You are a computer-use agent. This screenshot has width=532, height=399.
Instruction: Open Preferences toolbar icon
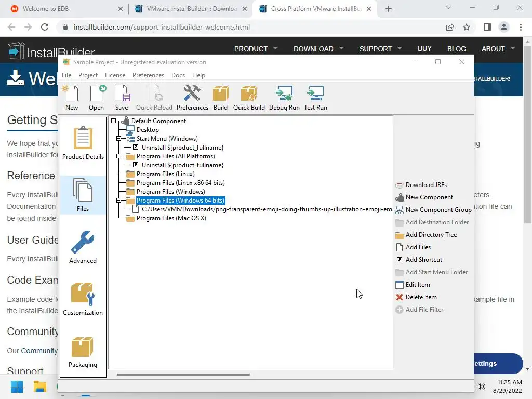pyautogui.click(x=192, y=98)
